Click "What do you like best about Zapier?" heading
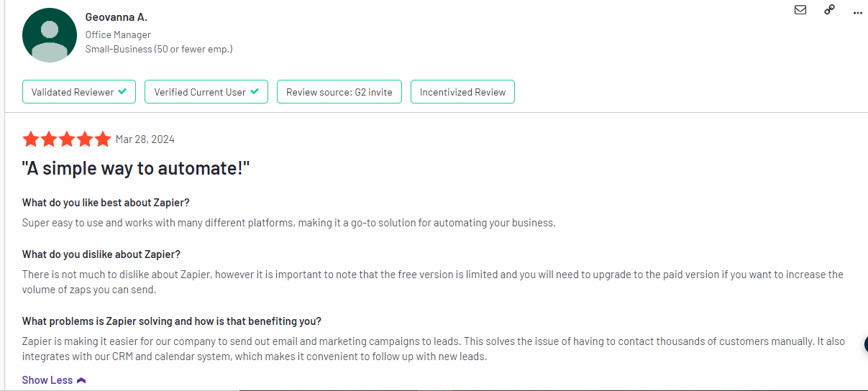 106,202
